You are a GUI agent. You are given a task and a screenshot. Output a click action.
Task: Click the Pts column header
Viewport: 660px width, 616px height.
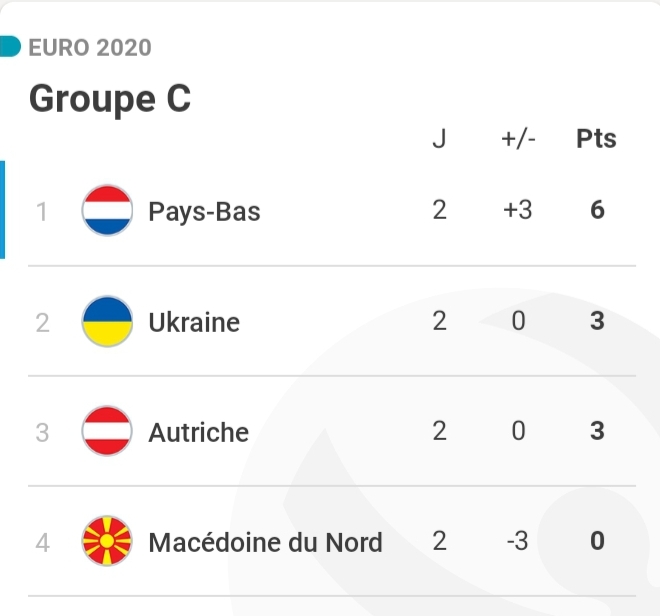click(597, 139)
